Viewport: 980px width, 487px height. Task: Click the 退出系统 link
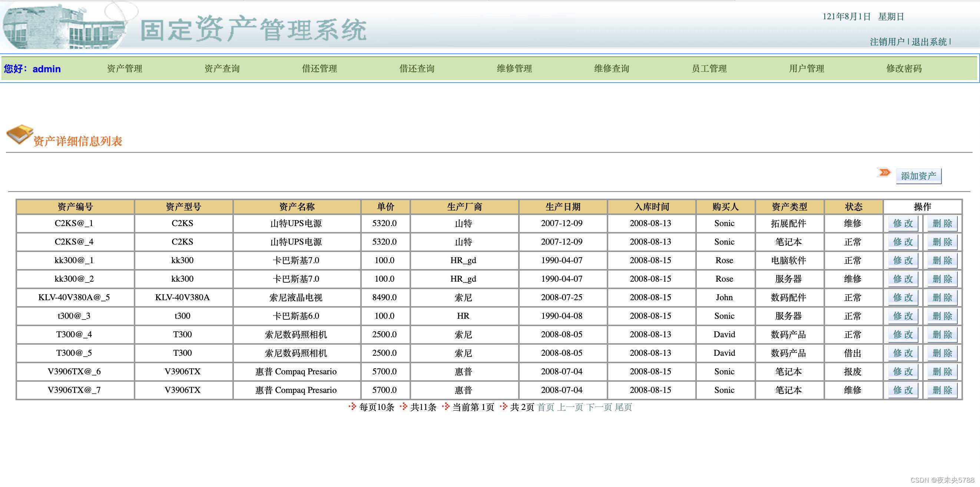(x=928, y=42)
